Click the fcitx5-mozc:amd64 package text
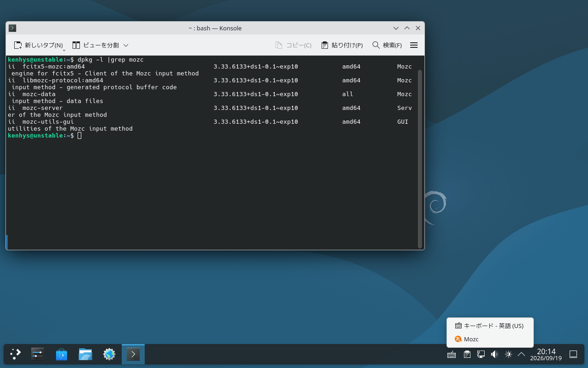588x368 pixels. click(54, 66)
